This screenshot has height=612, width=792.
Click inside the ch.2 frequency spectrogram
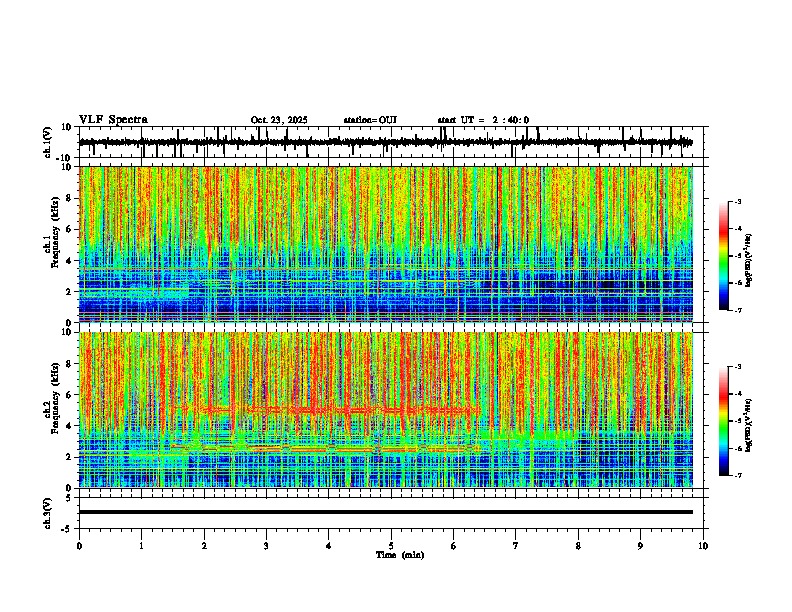(386, 410)
